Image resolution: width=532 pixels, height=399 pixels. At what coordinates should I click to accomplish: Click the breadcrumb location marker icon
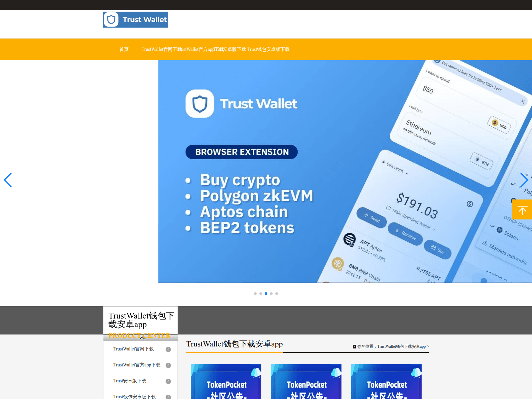[x=354, y=346]
